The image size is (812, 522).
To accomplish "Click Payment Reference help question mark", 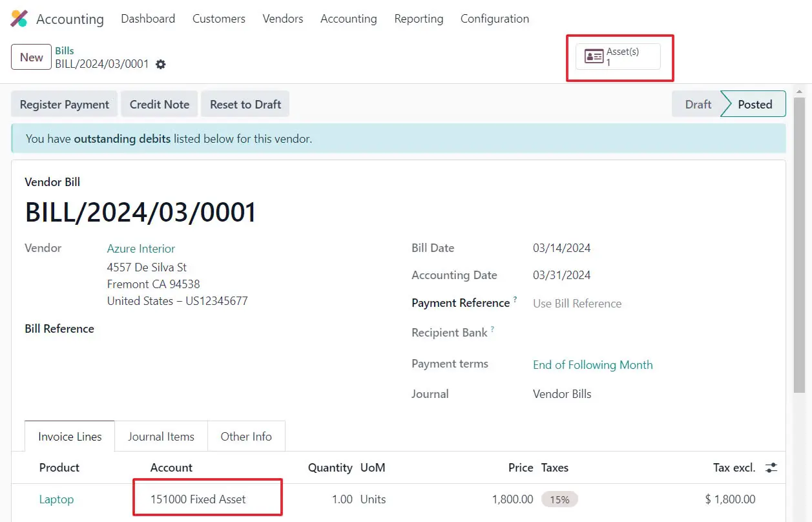I will click(x=515, y=300).
